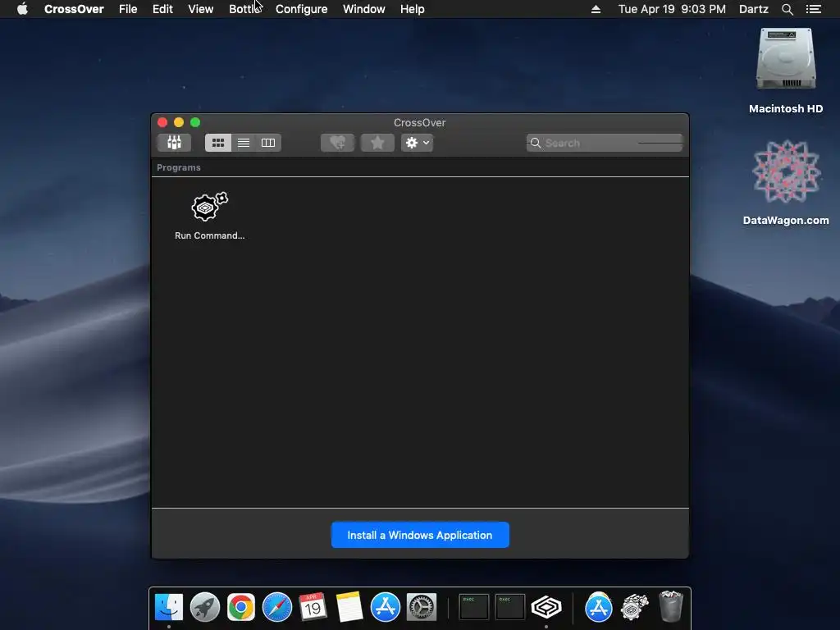The height and width of the screenshot is (630, 840).
Task: Open the File menu
Action: 128,9
